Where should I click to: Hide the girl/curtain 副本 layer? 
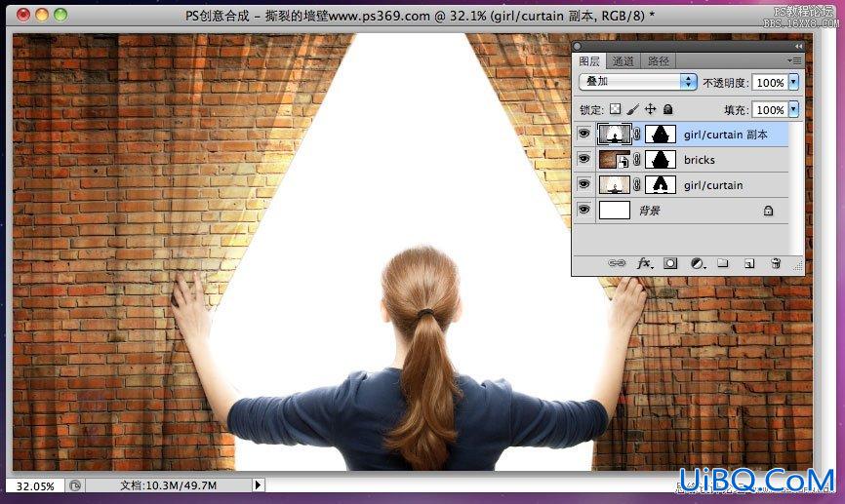click(583, 134)
